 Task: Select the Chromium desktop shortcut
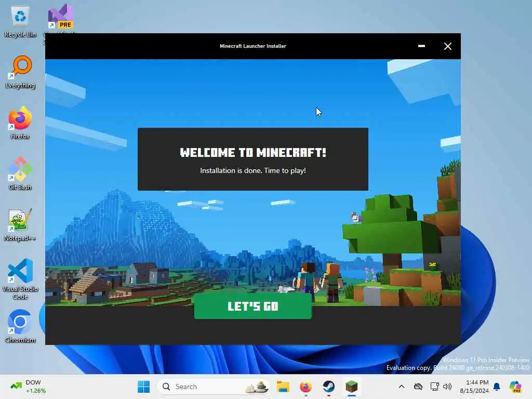[x=20, y=326]
